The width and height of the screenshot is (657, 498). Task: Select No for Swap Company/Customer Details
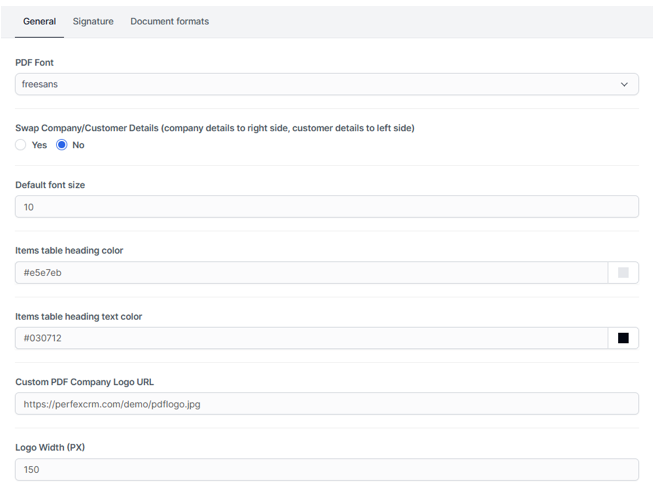(62, 145)
